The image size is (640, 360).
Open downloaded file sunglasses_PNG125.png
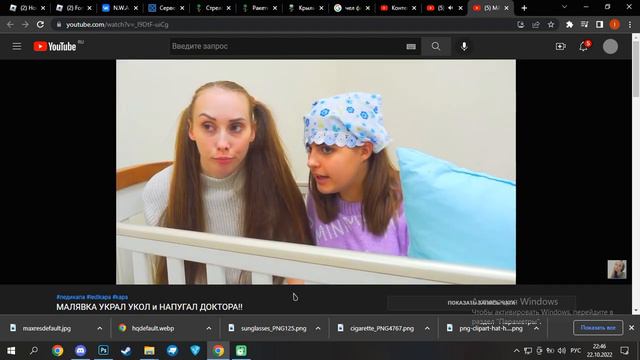click(273, 328)
